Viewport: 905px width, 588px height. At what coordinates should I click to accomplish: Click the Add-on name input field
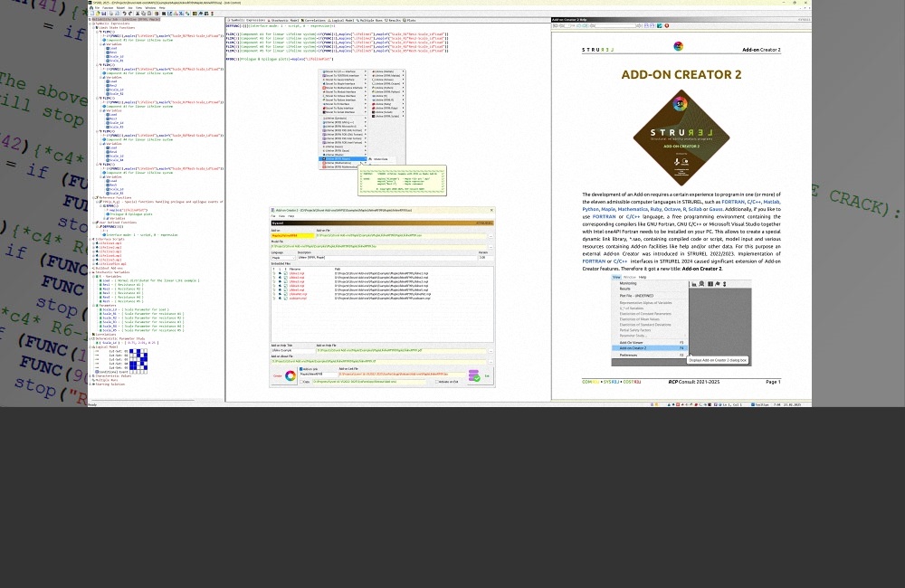(292, 235)
